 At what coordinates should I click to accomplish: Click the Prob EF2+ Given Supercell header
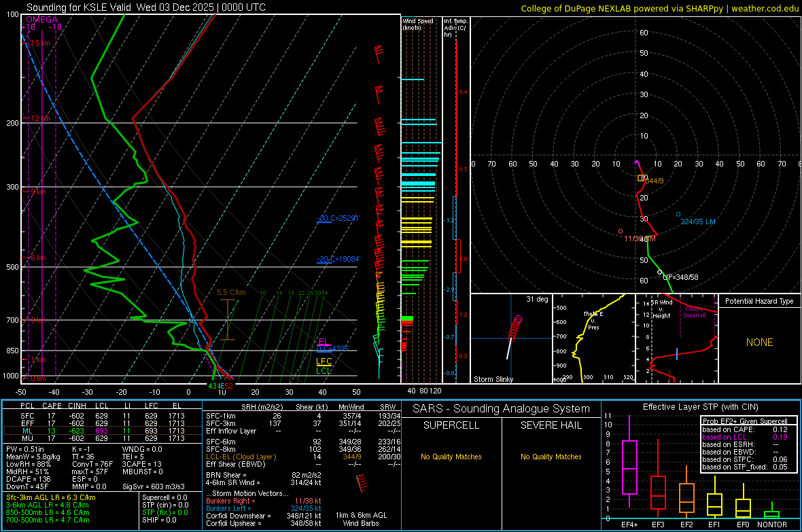click(745, 421)
